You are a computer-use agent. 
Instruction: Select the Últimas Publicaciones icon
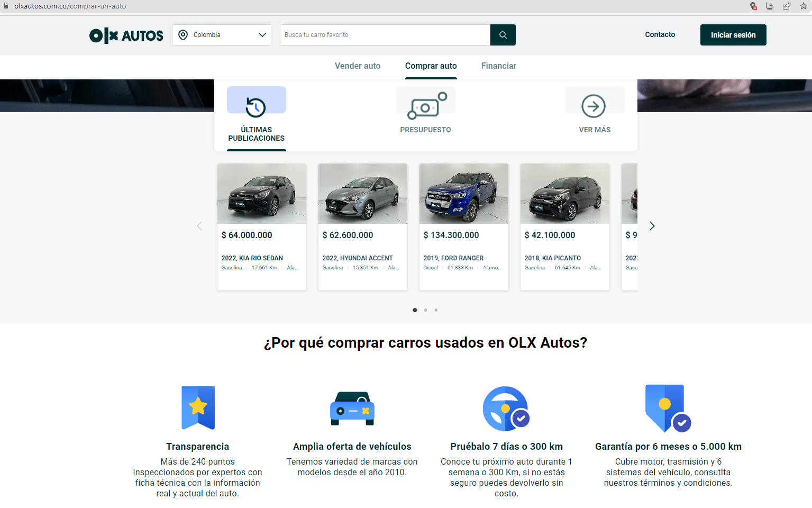(257, 99)
